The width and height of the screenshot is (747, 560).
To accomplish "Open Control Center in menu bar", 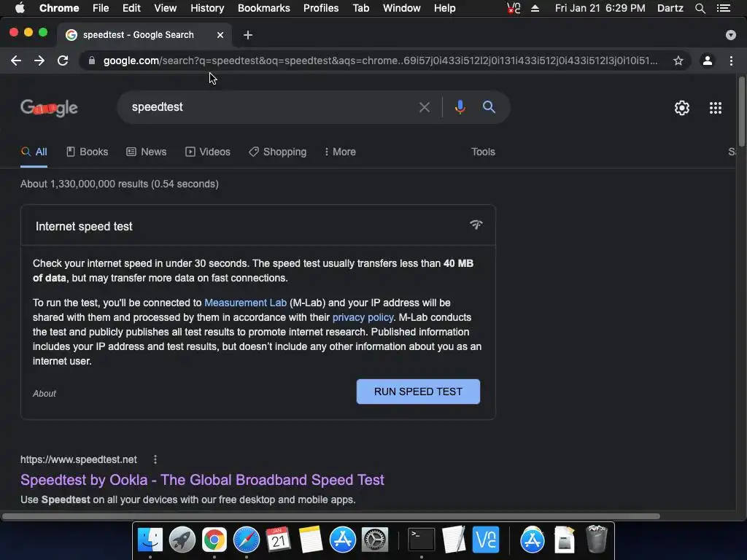I will tap(723, 8).
